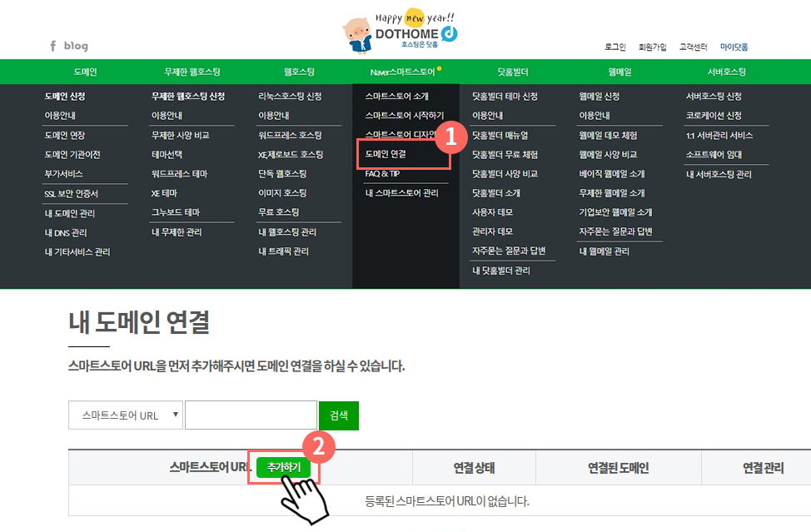
Task: Click 도메인 연결 under Naver스마트스토어
Action: (x=386, y=154)
